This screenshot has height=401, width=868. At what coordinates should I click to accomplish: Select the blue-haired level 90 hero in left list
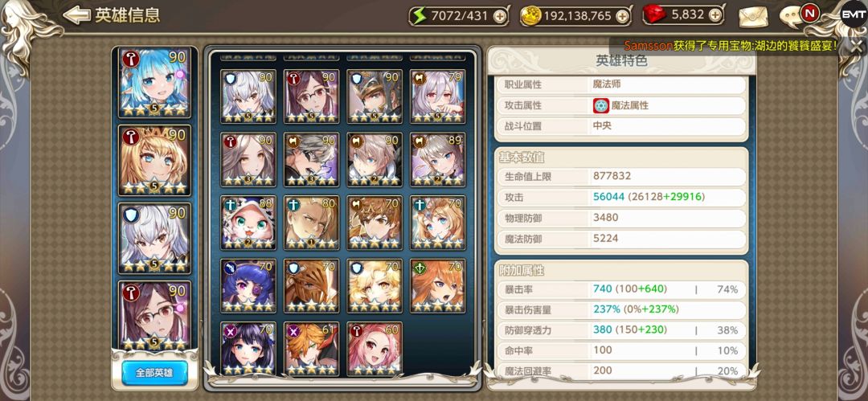[x=154, y=83]
